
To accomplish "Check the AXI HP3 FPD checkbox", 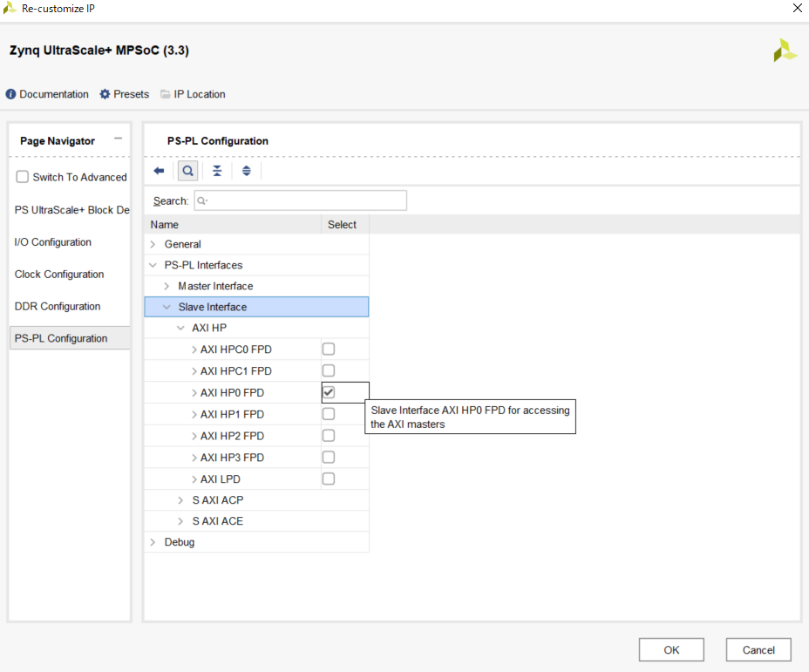I will tap(329, 458).
